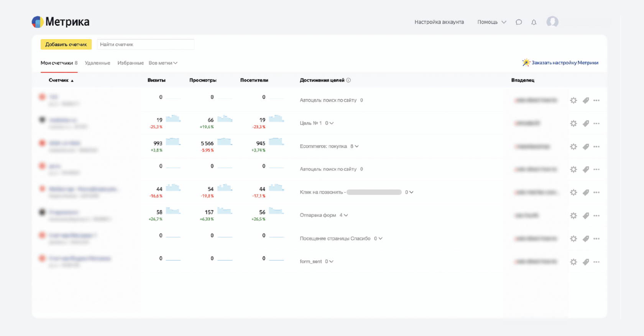644x336 pixels.
Task: Open settings gear for 'Цель № 1' row
Action: [x=573, y=124]
